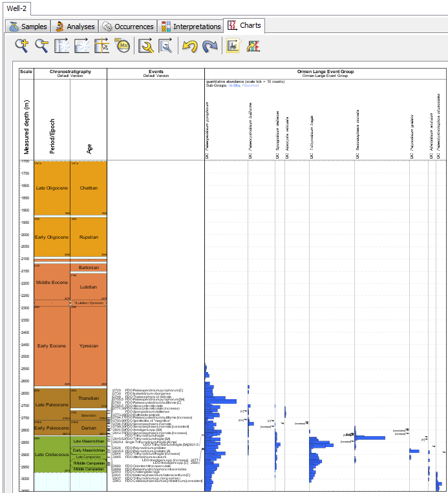The width and height of the screenshot is (448, 493).
Task: Open the Occurrences tab
Action: (128, 27)
